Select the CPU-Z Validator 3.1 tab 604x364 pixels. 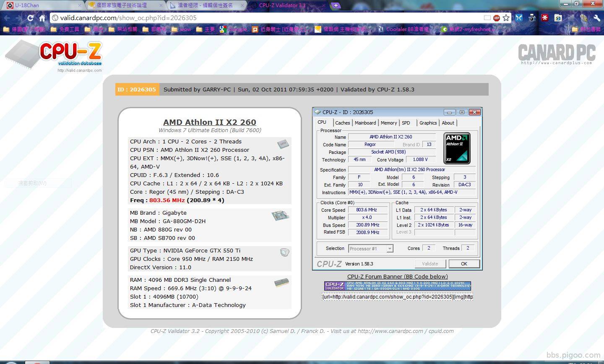pos(287,5)
